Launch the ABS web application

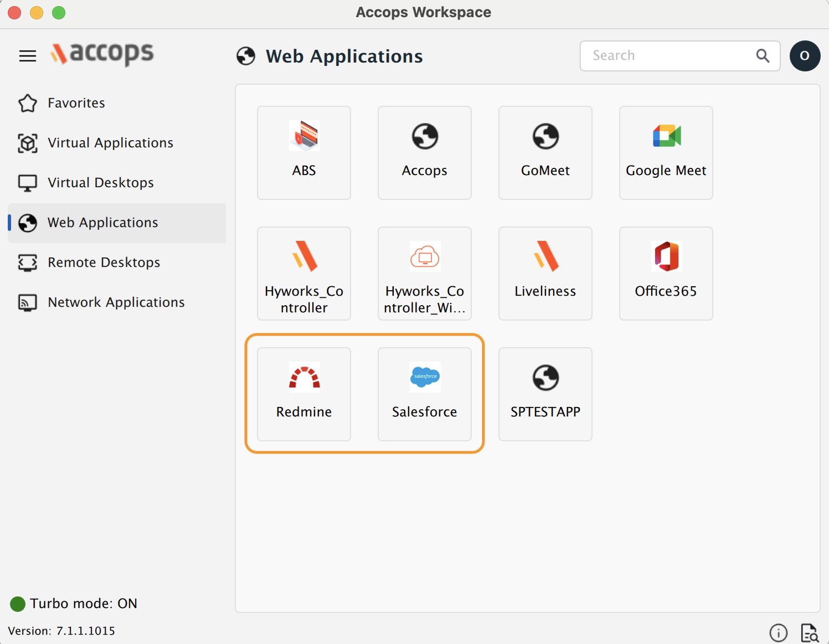point(303,152)
